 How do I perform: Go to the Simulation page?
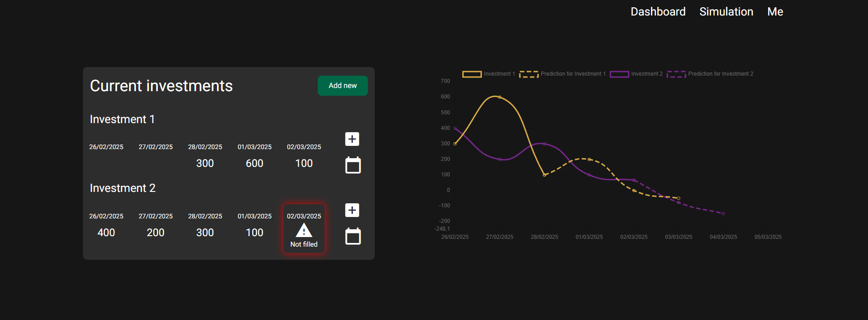tap(726, 12)
